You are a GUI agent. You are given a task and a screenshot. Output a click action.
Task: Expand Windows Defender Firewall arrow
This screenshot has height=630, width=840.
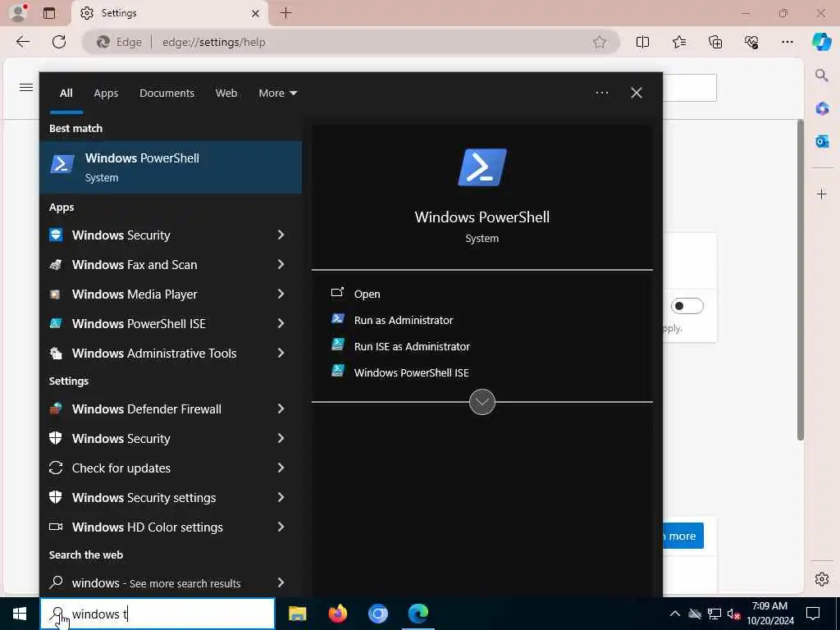click(x=281, y=409)
